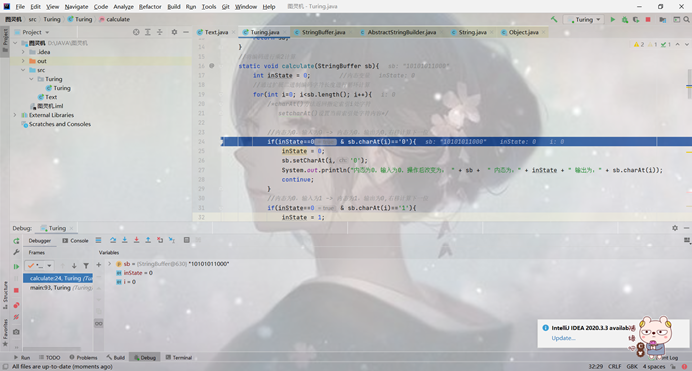The height and width of the screenshot is (371, 692).
Task: Run Turing with the green play icon
Action: point(613,19)
